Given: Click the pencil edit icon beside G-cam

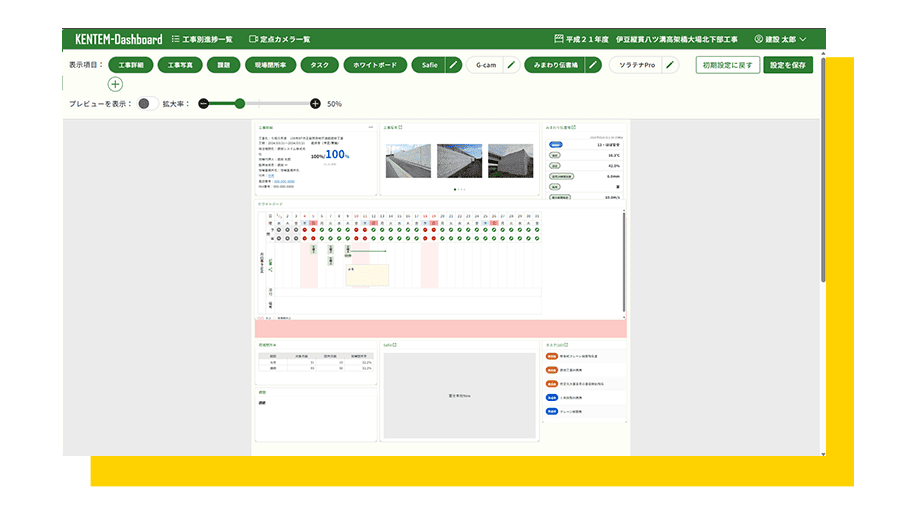Looking at the screenshot, I should pyautogui.click(x=511, y=65).
